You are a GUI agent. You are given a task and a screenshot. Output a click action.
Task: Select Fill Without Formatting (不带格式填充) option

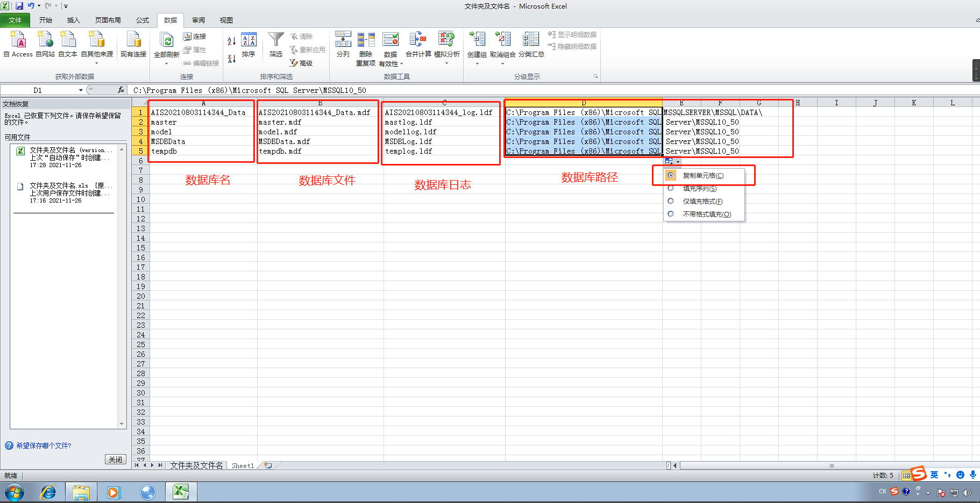pos(671,214)
